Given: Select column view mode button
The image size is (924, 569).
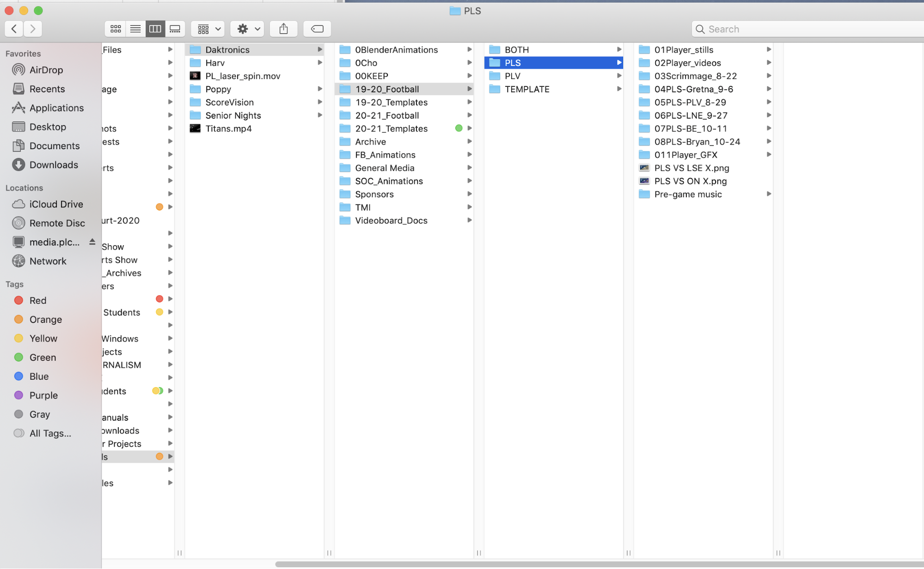Looking at the screenshot, I should click(x=155, y=29).
